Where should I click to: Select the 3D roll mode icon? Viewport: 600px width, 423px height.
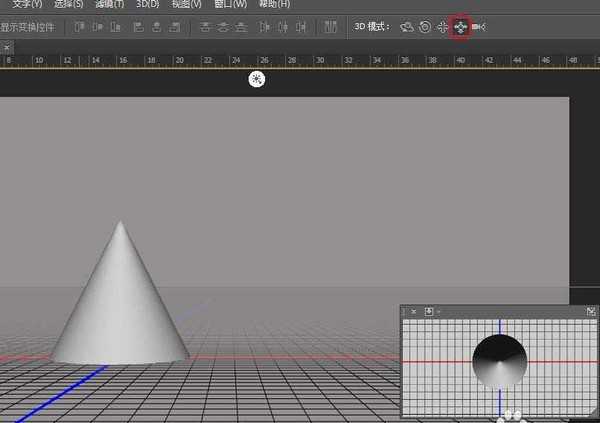coord(425,26)
